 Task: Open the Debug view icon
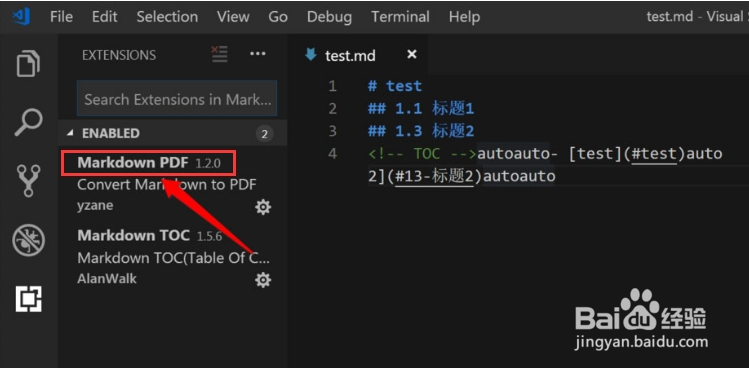click(x=28, y=240)
